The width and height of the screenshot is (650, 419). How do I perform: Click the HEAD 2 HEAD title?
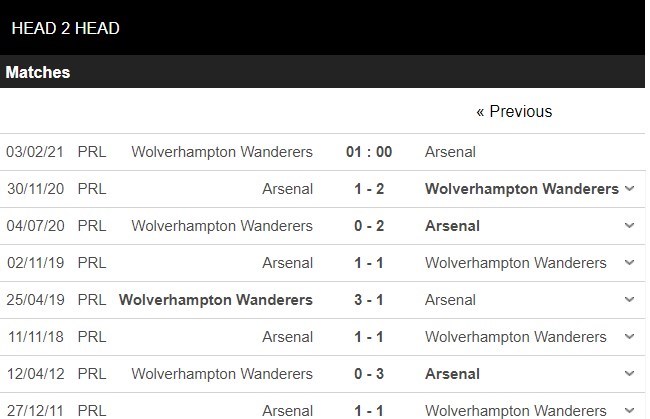pyautogui.click(x=65, y=28)
